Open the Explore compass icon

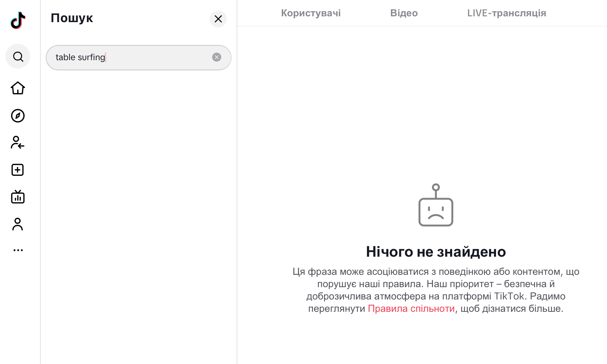click(x=18, y=116)
